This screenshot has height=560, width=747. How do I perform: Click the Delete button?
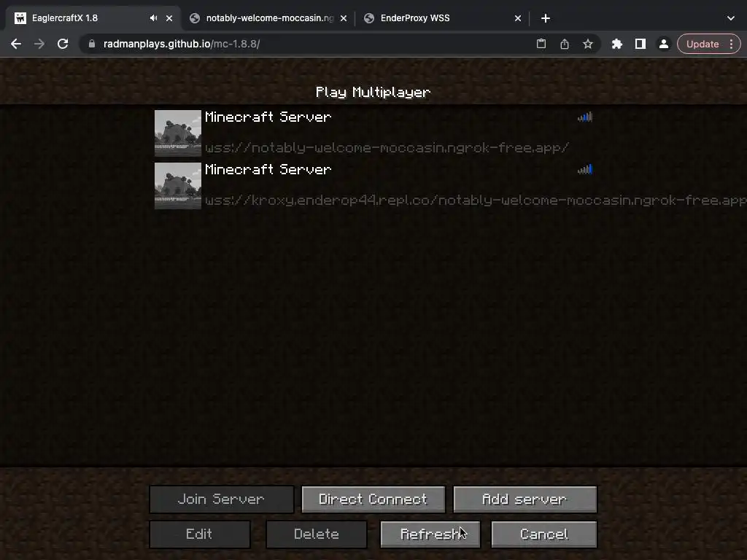point(317,534)
